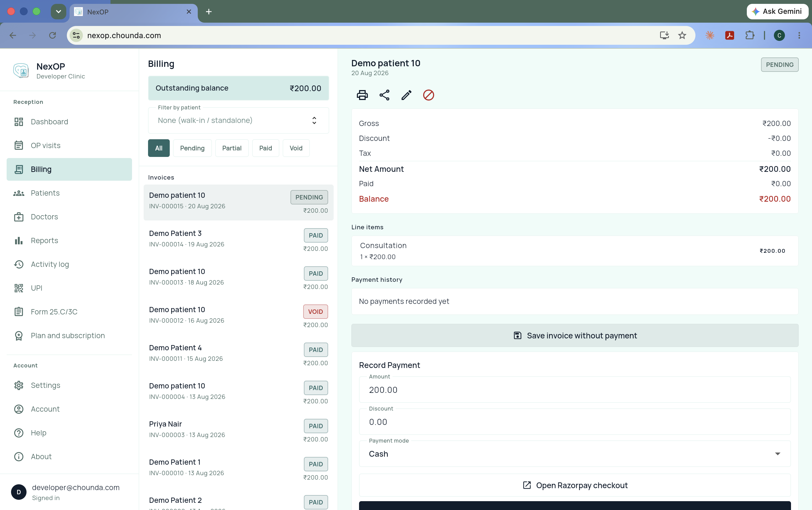Click the Discount input field
Viewport: 812px width, 510px height.
(574, 422)
